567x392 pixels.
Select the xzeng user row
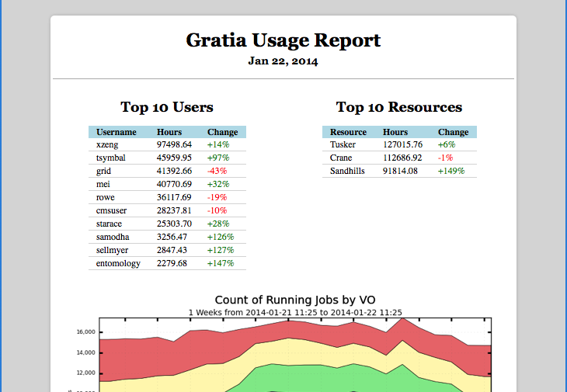pyautogui.click(x=167, y=145)
